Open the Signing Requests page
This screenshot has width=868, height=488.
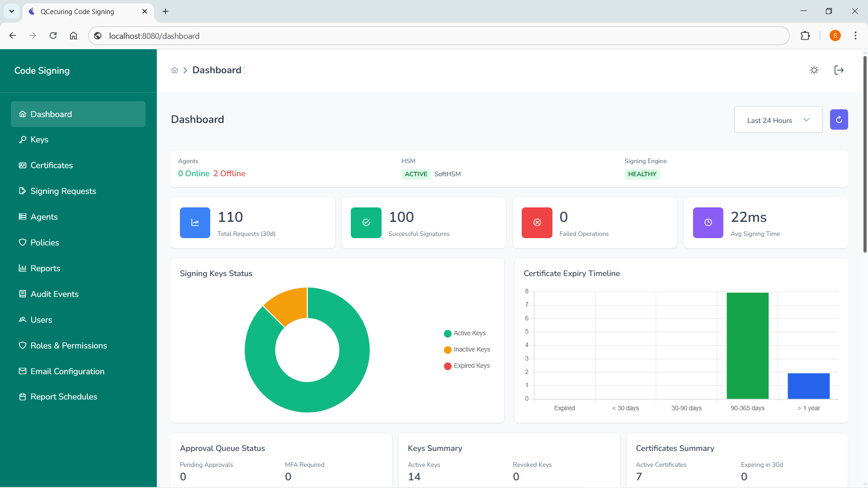(63, 191)
